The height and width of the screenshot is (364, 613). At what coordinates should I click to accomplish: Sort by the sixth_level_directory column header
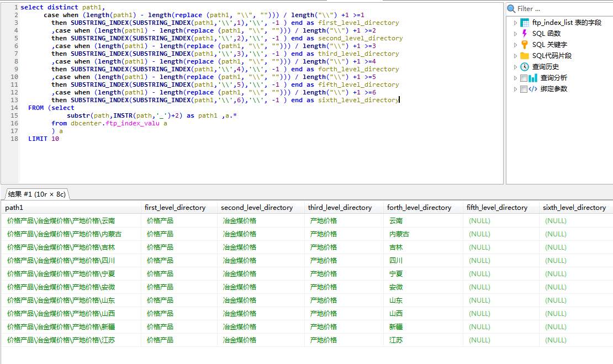point(576,208)
